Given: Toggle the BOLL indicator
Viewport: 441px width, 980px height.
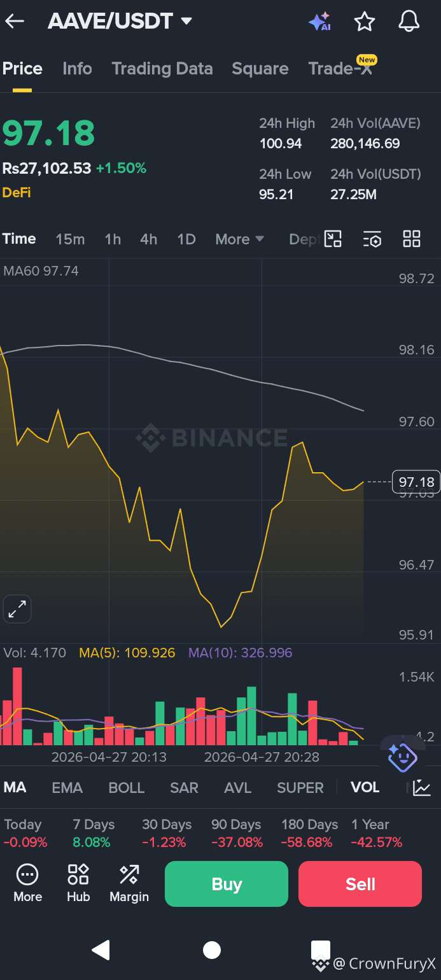Looking at the screenshot, I should point(127,788).
